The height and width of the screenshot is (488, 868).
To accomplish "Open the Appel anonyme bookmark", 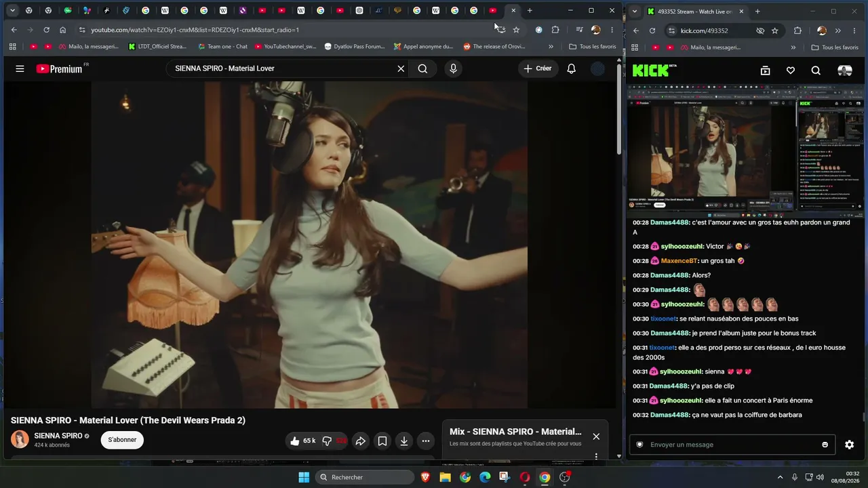I will coord(423,47).
